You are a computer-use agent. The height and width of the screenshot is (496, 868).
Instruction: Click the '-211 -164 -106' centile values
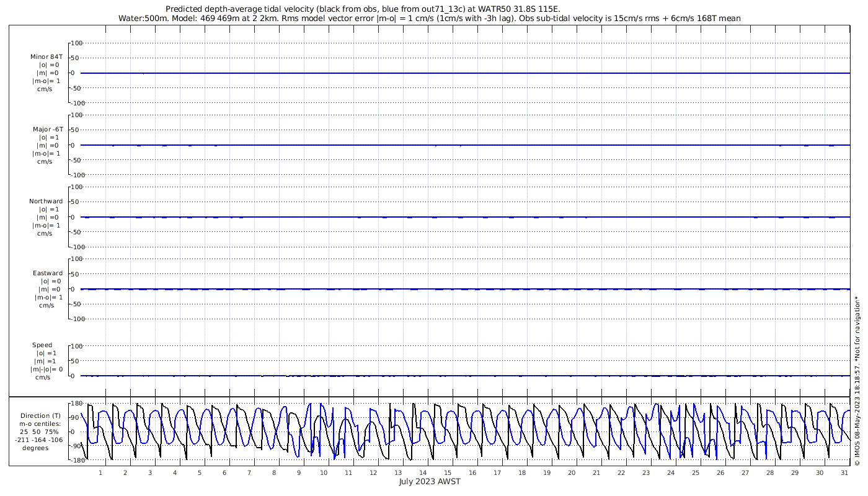click(40, 440)
